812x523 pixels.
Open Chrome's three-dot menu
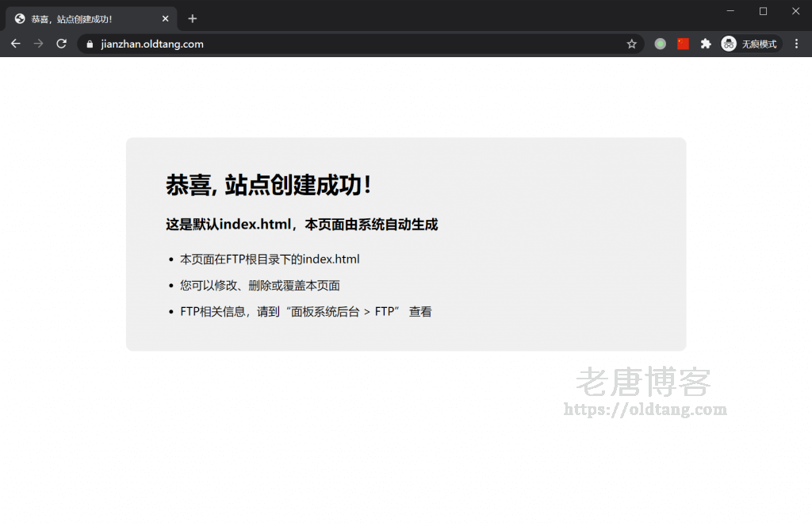click(x=796, y=44)
